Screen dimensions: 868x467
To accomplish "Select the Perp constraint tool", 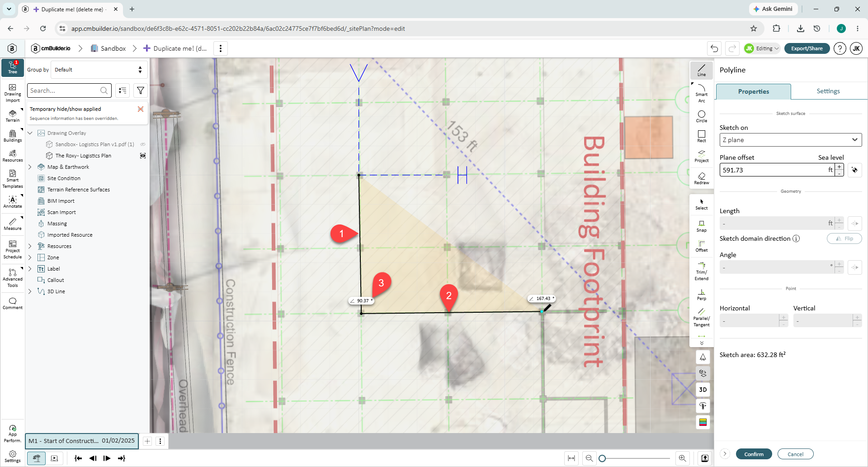I will 701,295.
